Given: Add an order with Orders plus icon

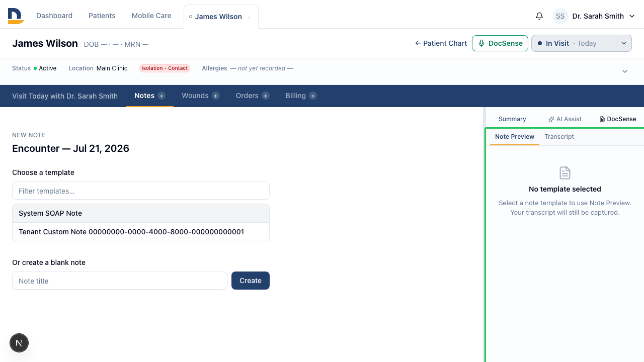Looking at the screenshot, I should 266,96.
